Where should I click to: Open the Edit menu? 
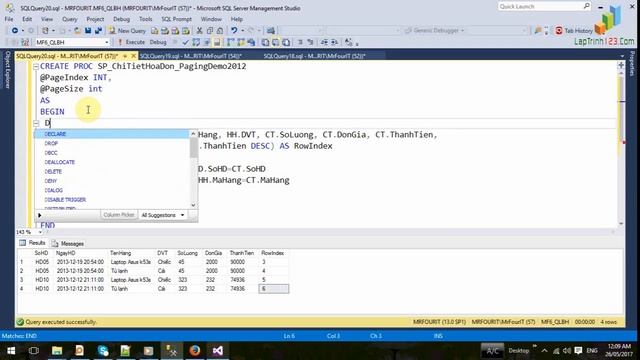[x=27, y=19]
